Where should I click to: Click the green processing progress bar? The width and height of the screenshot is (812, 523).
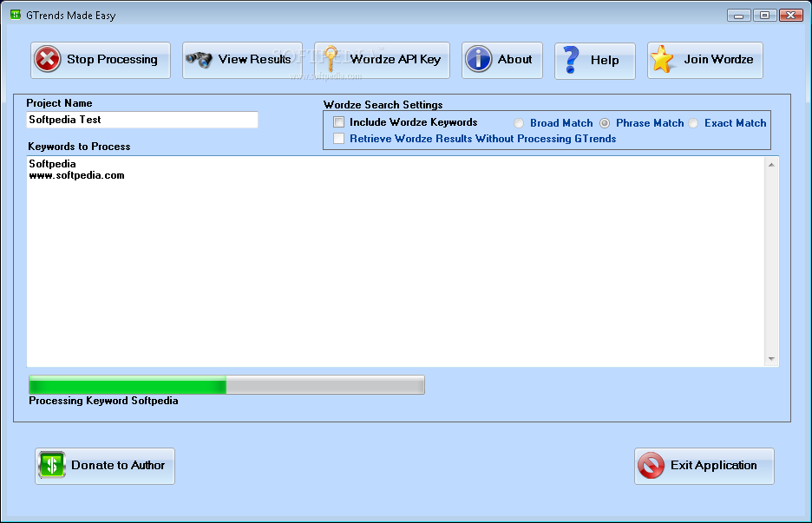(x=226, y=385)
